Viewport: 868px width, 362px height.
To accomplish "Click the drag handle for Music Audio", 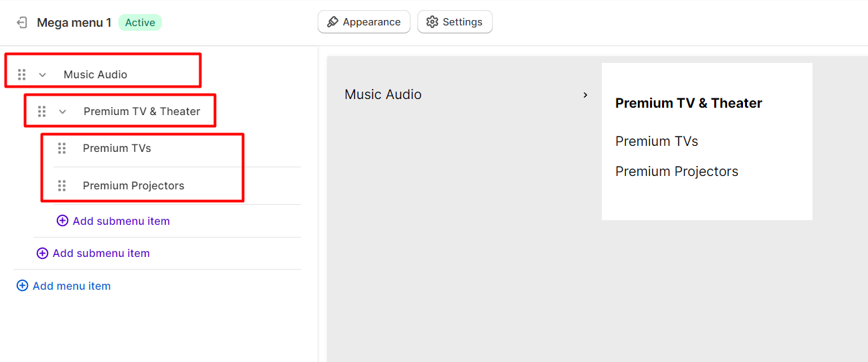I will (21, 74).
